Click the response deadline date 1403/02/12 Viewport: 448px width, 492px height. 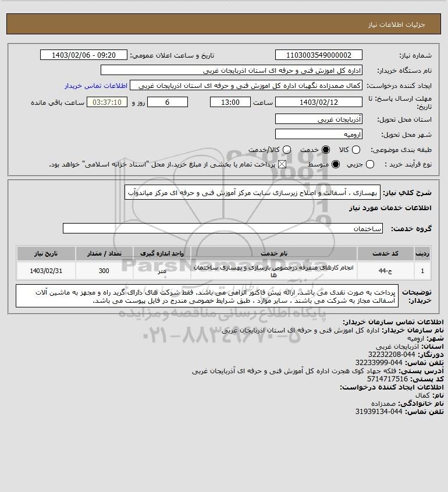click(318, 102)
